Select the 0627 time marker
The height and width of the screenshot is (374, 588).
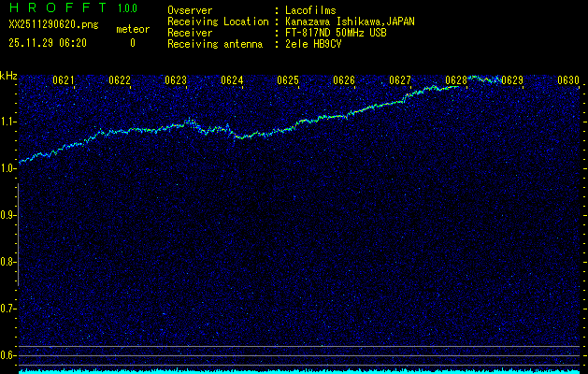(400, 80)
